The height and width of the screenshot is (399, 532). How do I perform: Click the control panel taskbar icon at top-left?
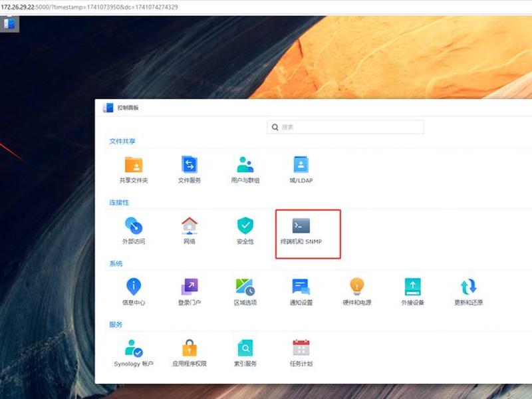(9, 24)
